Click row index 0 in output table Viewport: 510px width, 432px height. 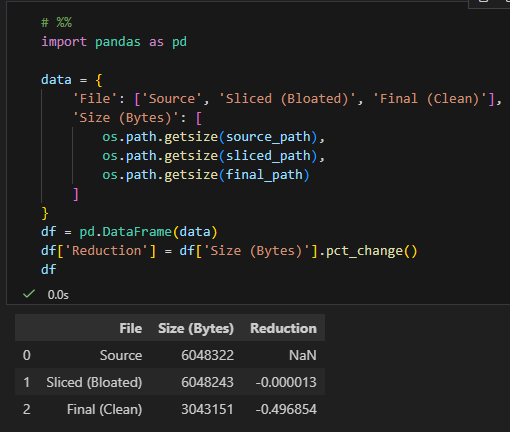click(27, 355)
